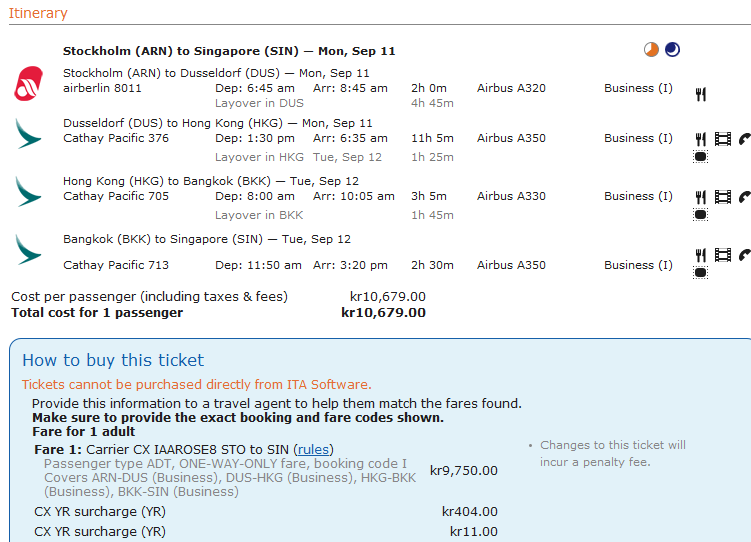Open the fare rules link
The width and height of the screenshot is (751, 542).
point(315,449)
